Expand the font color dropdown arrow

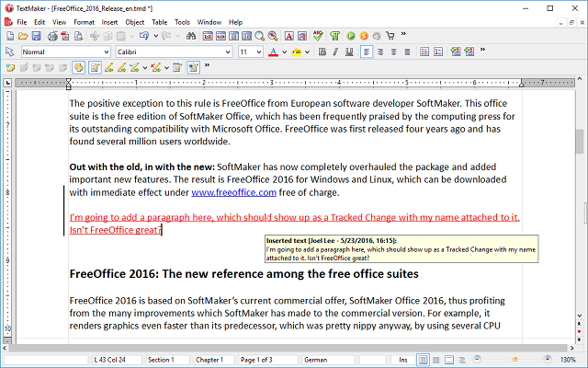(x=284, y=52)
